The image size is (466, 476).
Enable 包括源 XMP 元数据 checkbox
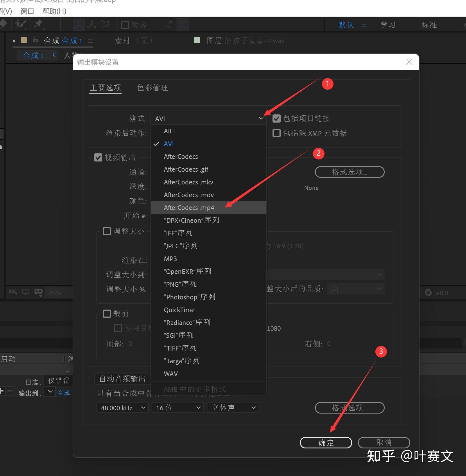coord(276,133)
